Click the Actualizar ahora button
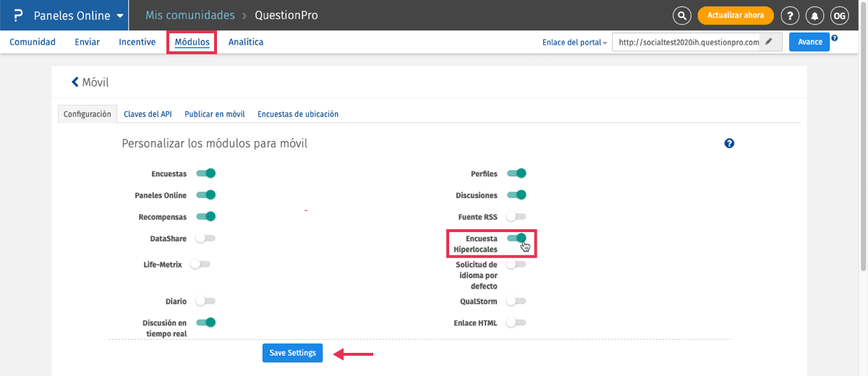This screenshot has height=376, width=868. (x=736, y=16)
